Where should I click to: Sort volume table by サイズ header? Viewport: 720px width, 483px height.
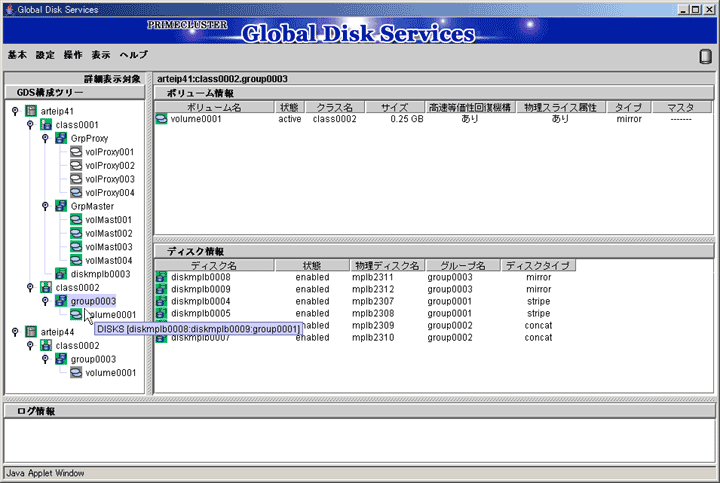pyautogui.click(x=394, y=107)
